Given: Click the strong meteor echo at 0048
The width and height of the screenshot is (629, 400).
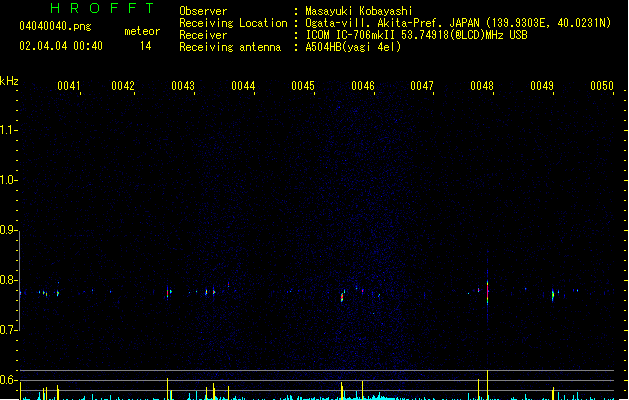Looking at the screenshot, I should (487, 292).
